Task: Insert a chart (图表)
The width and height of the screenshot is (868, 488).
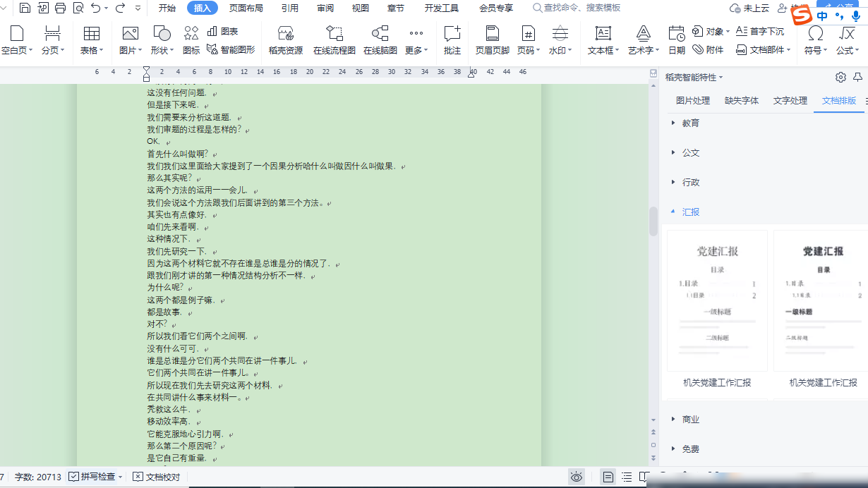Action: 222,31
